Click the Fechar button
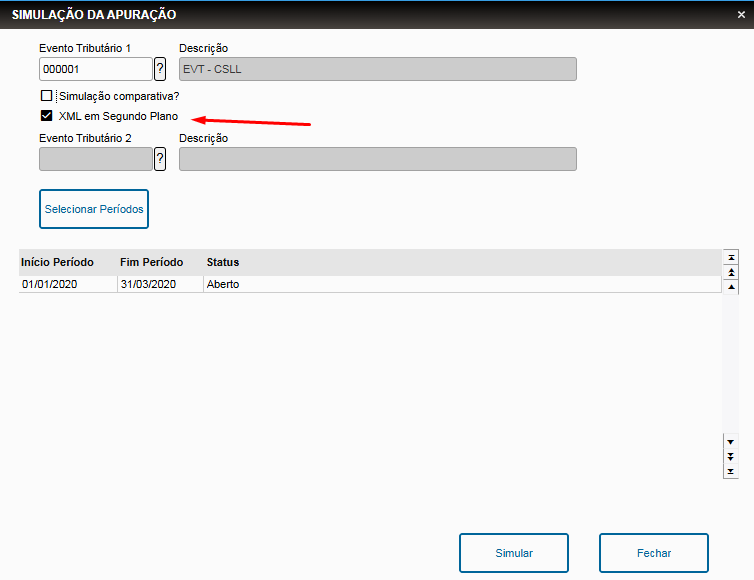Viewport: 754px width, 580px height. click(x=654, y=553)
